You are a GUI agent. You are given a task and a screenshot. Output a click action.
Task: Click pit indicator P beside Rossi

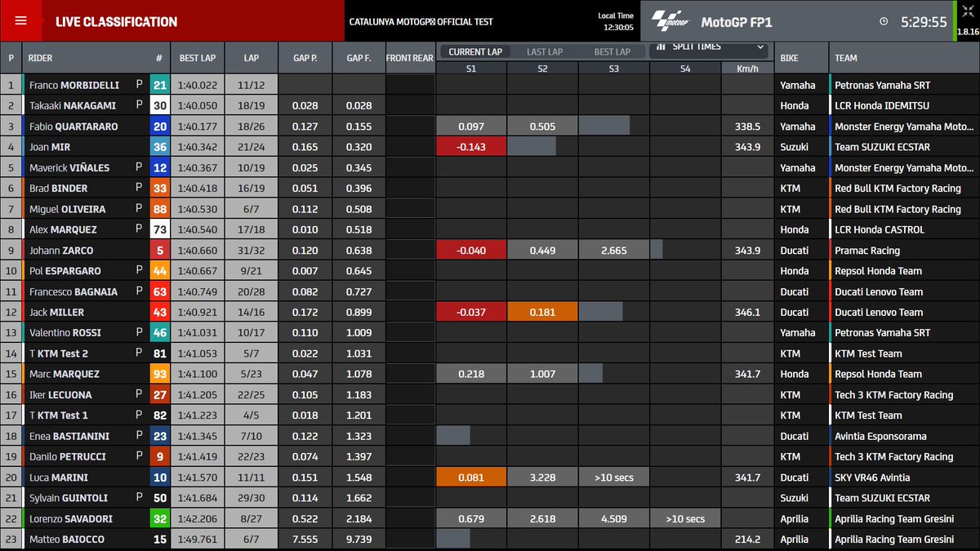(x=139, y=333)
